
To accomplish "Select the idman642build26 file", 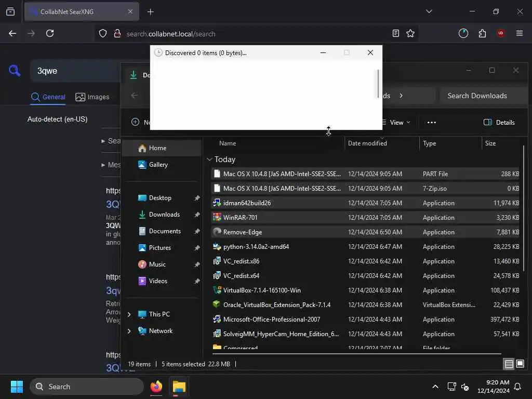I will click(x=365, y=203).
